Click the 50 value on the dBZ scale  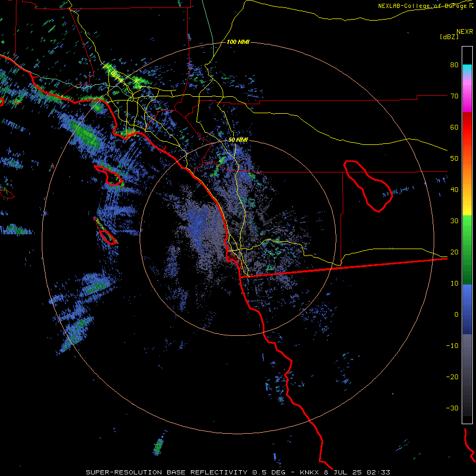click(454, 159)
